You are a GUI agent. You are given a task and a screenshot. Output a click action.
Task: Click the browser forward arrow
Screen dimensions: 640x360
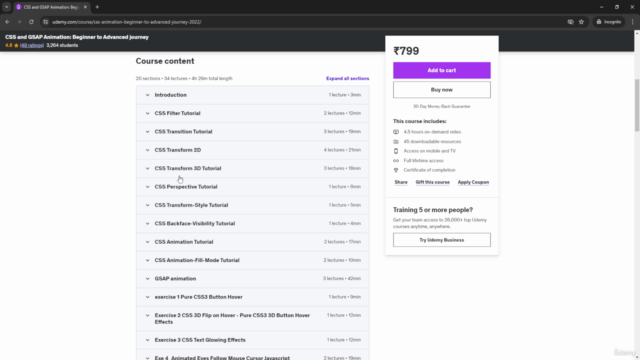tap(19, 22)
